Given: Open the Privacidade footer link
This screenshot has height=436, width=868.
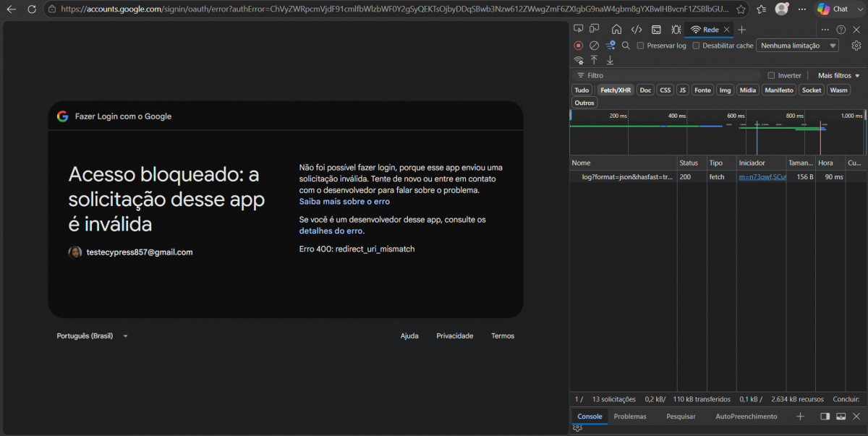Looking at the screenshot, I should point(455,336).
